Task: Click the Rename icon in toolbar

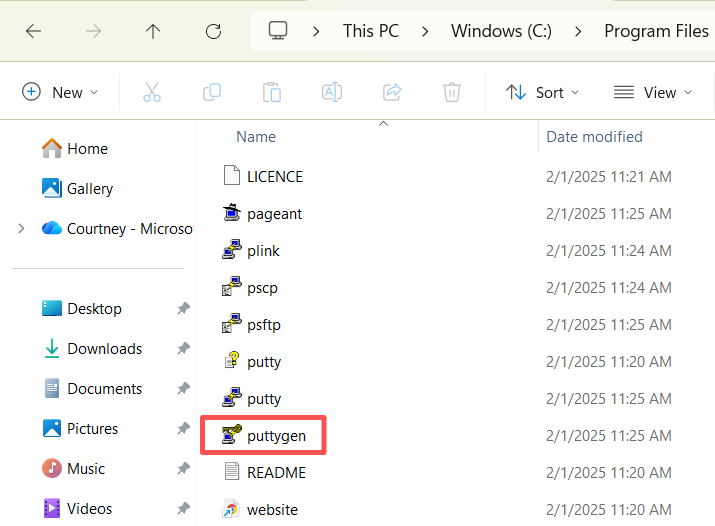Action: coord(332,93)
